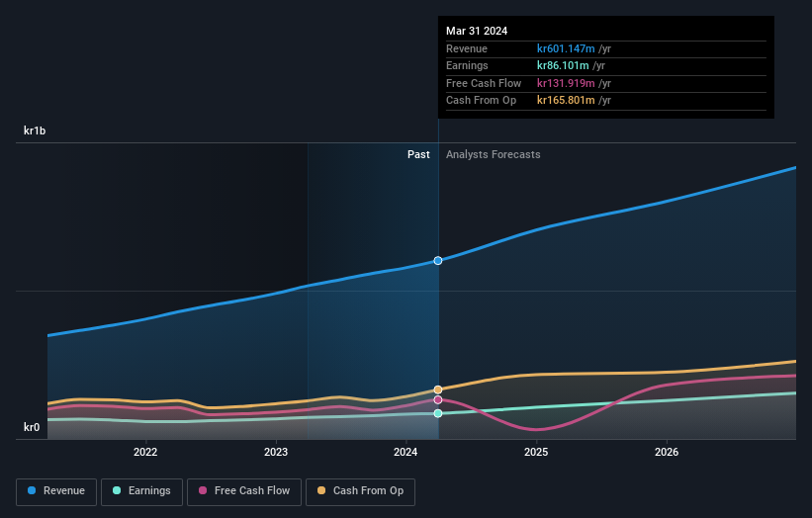Click the Free Cash Flow label in tooltip

click(484, 83)
